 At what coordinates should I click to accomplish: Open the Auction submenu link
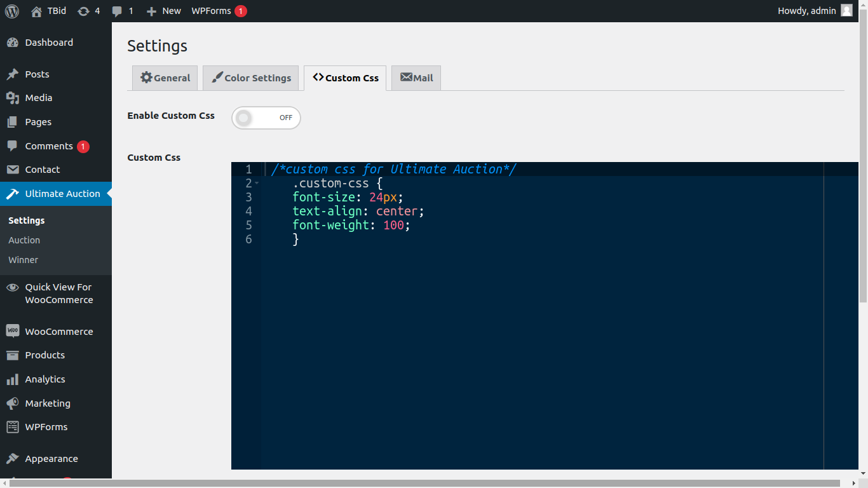[24, 240]
